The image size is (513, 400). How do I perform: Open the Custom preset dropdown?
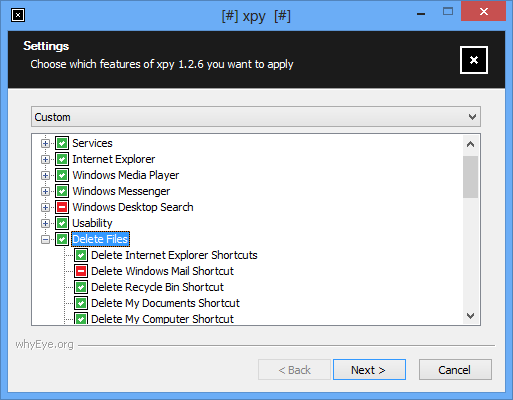256,117
